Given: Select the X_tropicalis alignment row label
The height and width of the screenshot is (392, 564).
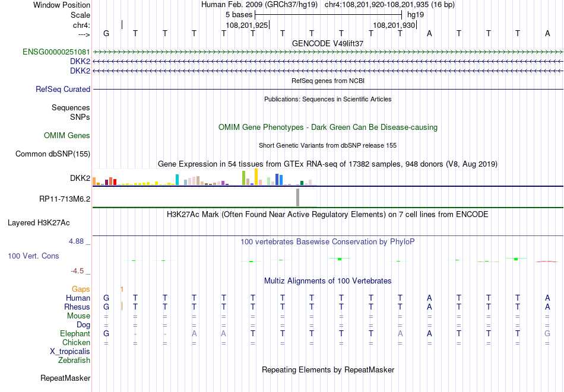Looking at the screenshot, I should [x=70, y=352].
